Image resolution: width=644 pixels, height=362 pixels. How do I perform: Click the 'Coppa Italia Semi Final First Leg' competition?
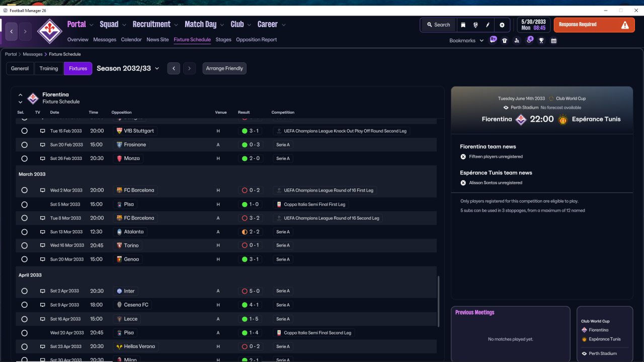tap(312, 205)
